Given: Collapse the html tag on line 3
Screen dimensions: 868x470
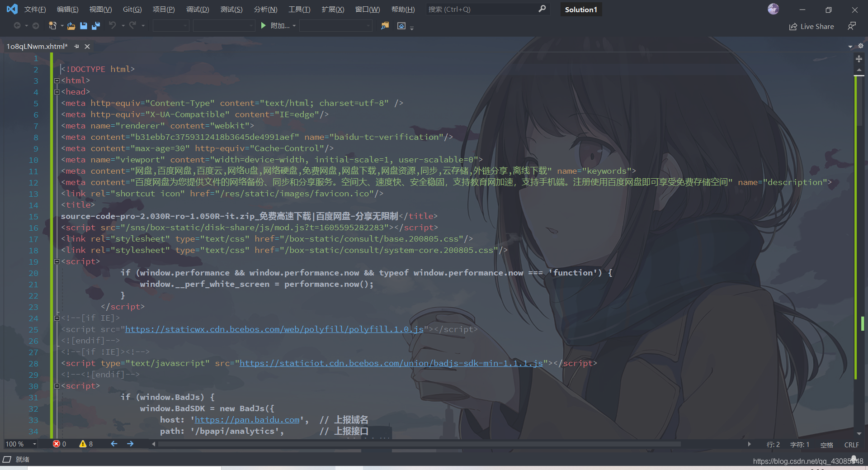Looking at the screenshot, I should point(57,81).
